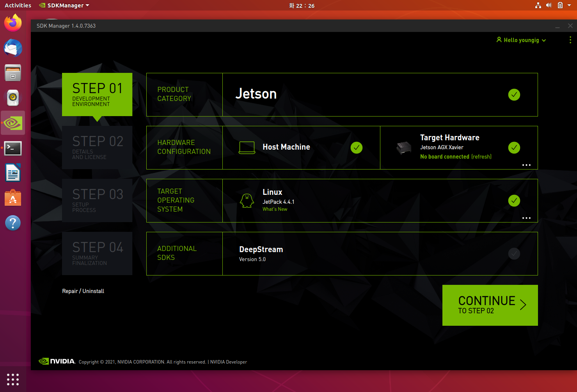The width and height of the screenshot is (577, 392).
Task: Open Firefox from the dock
Action: (13, 23)
